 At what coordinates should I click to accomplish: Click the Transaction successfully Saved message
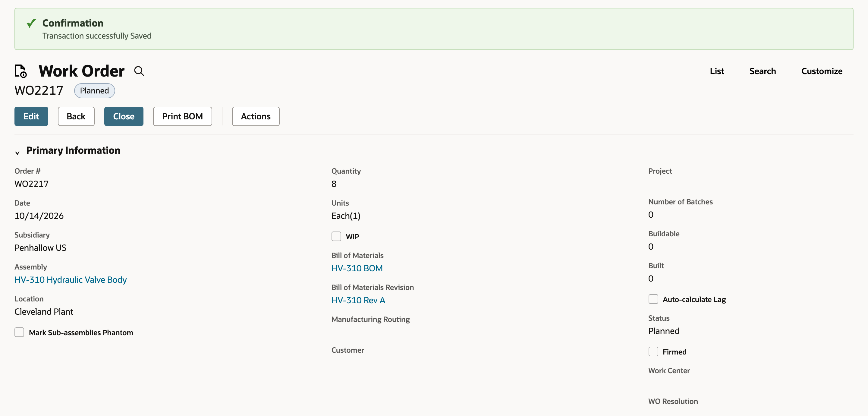pos(97,36)
